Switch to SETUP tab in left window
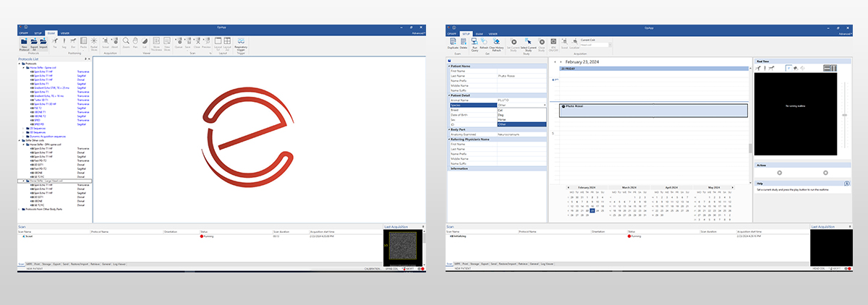 [x=38, y=33]
